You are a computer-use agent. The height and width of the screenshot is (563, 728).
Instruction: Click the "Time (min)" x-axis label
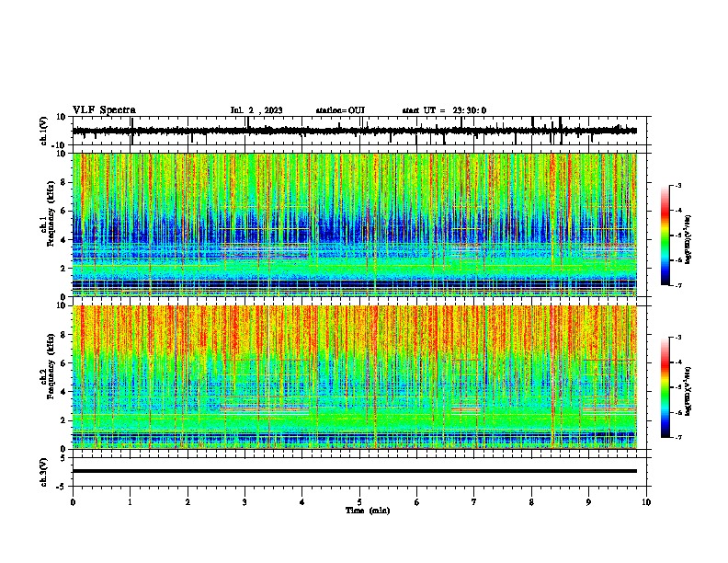pos(368,511)
